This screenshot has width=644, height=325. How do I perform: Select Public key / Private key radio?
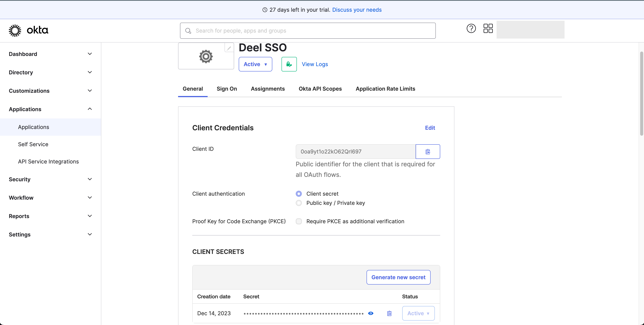pos(299,203)
